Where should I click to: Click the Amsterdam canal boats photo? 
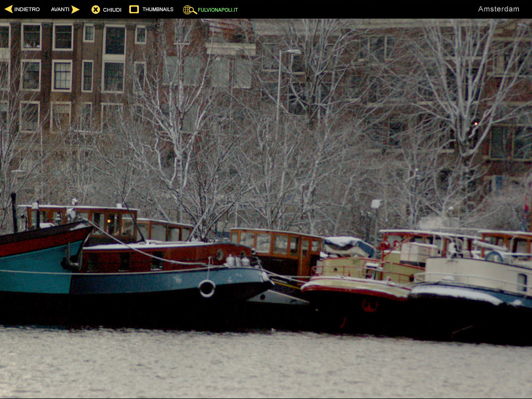[266, 209]
